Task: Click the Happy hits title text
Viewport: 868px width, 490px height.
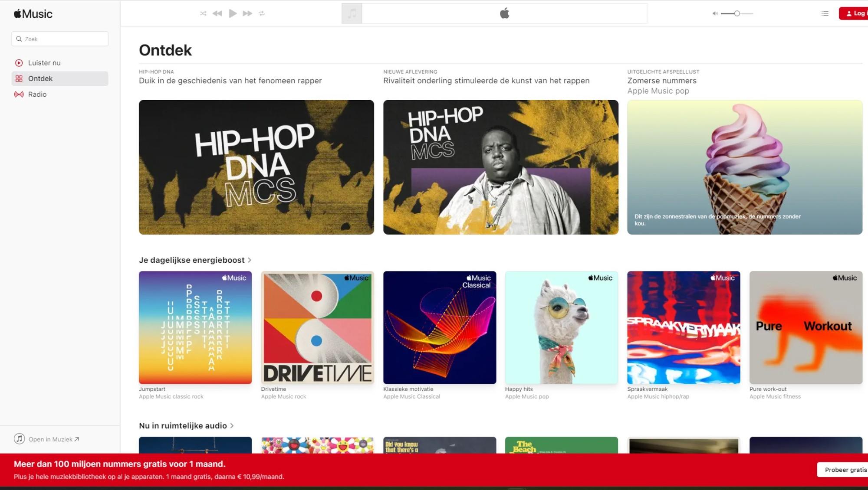Action: [519, 389]
